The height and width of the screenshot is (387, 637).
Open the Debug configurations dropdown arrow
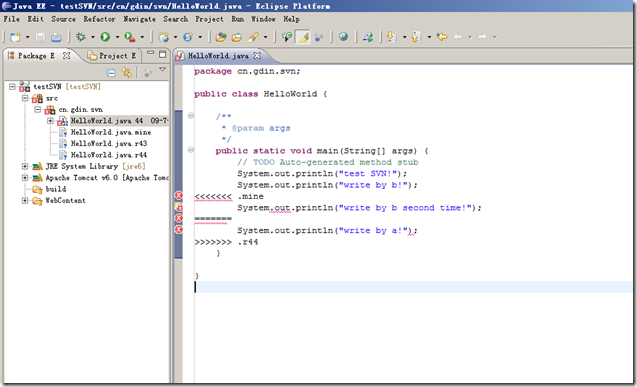tap(93, 37)
